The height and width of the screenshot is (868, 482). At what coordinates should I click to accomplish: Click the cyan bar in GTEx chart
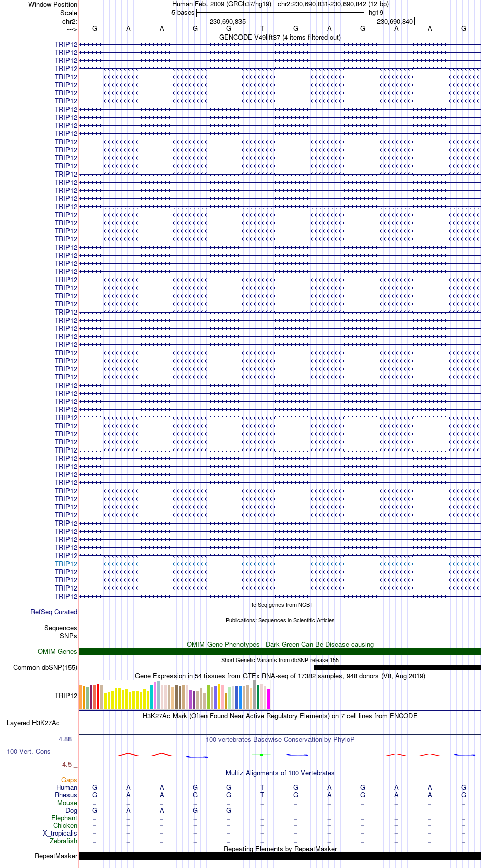tap(152, 698)
